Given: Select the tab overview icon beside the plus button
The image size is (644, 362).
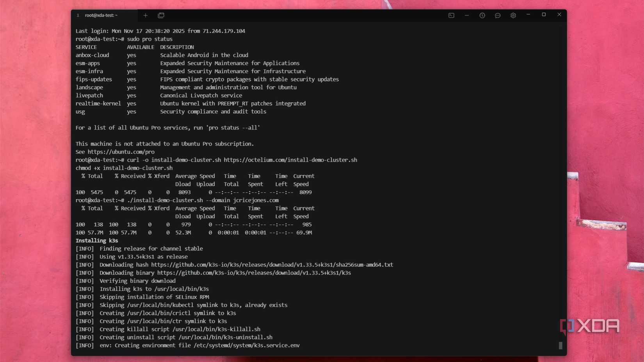Looking at the screenshot, I should click(x=161, y=15).
